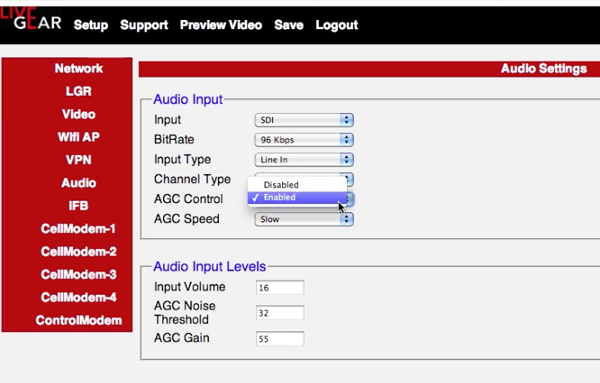
Task: Open CellModem-3 settings
Action: click(78, 275)
